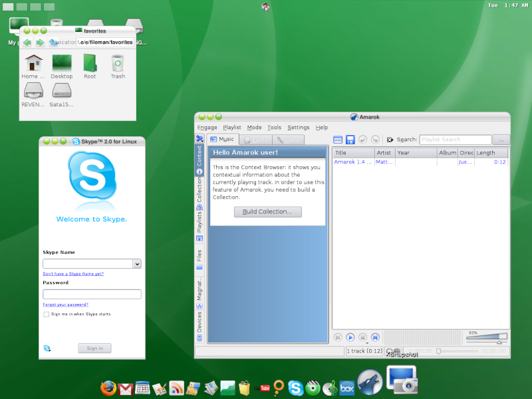Skip to next track in Amarok
The image size is (532, 399).
click(375, 337)
